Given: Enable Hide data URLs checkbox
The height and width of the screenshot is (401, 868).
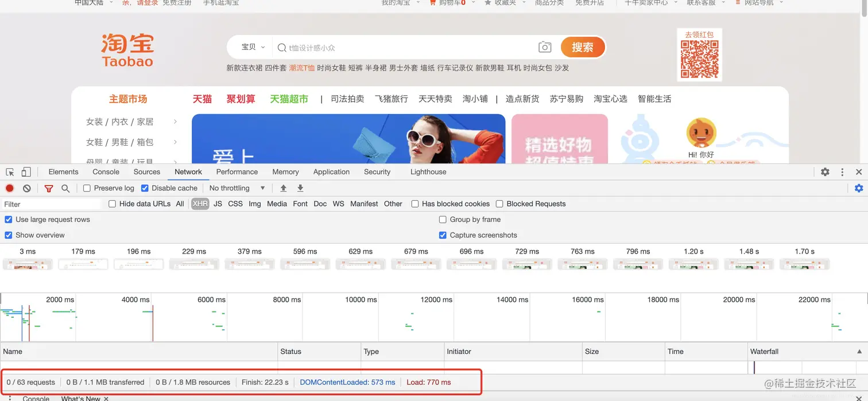Looking at the screenshot, I should (x=112, y=204).
